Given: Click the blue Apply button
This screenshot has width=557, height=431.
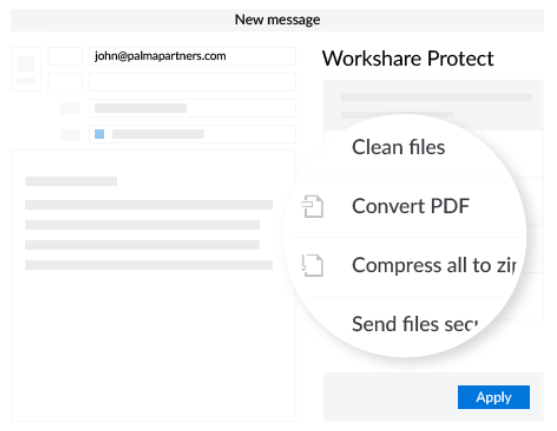Looking at the screenshot, I should (x=493, y=397).
